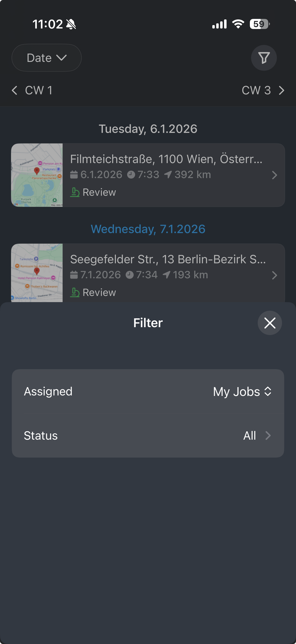296x644 pixels.
Task: Open the filter funnel icon
Action: point(264,58)
